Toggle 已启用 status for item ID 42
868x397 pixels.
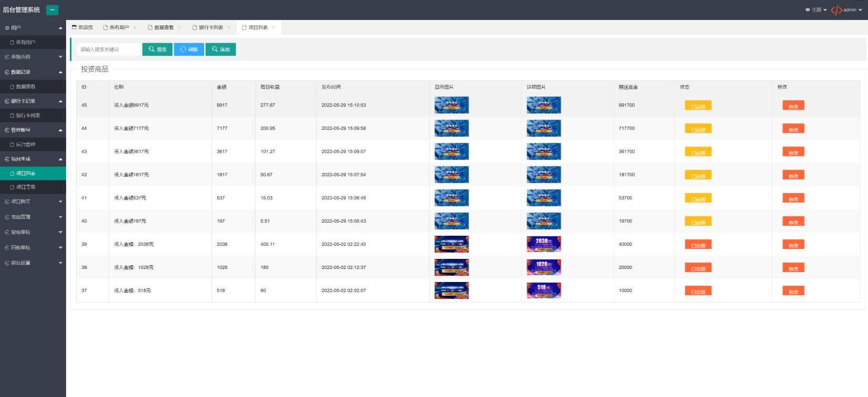[x=698, y=175]
